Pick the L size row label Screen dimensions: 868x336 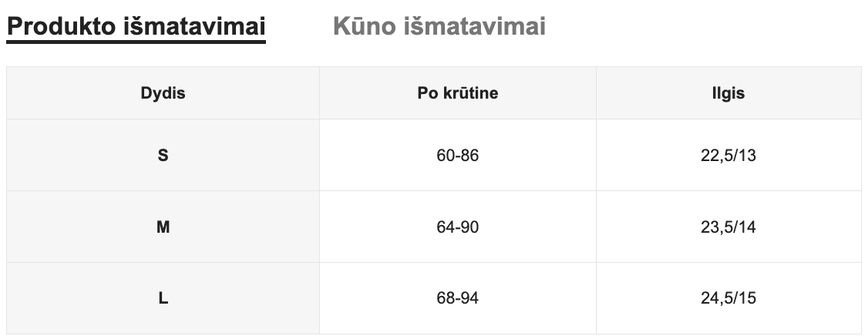click(163, 298)
